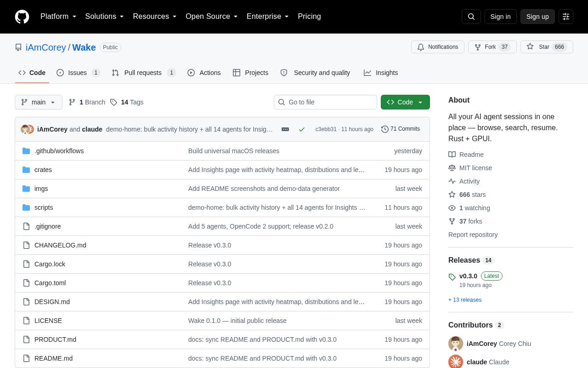Viewport: 588px width, 368px height.
Task: Click the Pricing link
Action: tap(309, 17)
